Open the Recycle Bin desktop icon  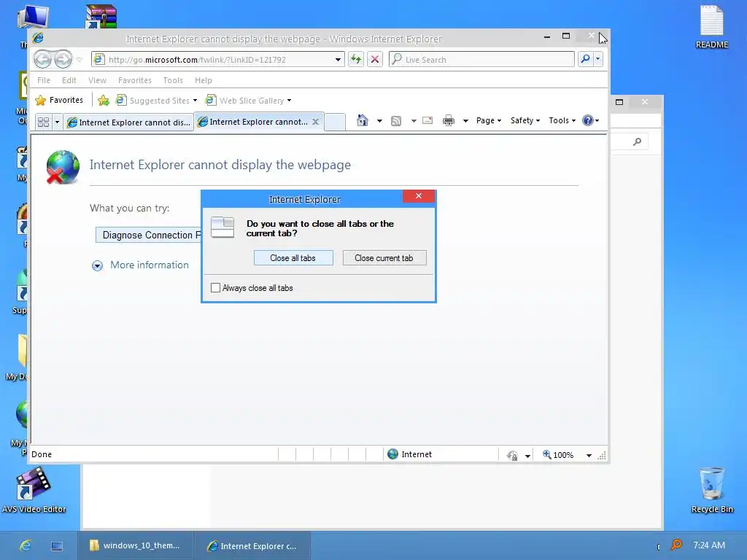point(712,490)
